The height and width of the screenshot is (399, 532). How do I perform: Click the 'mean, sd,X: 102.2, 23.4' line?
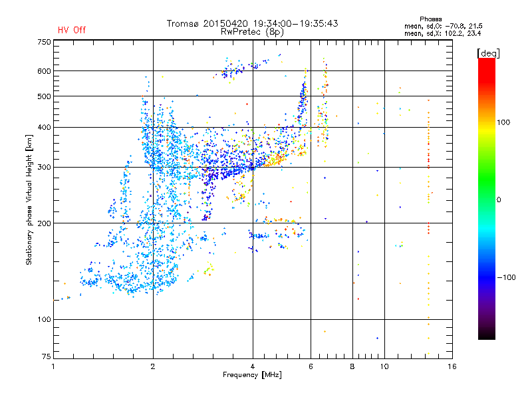442,33
